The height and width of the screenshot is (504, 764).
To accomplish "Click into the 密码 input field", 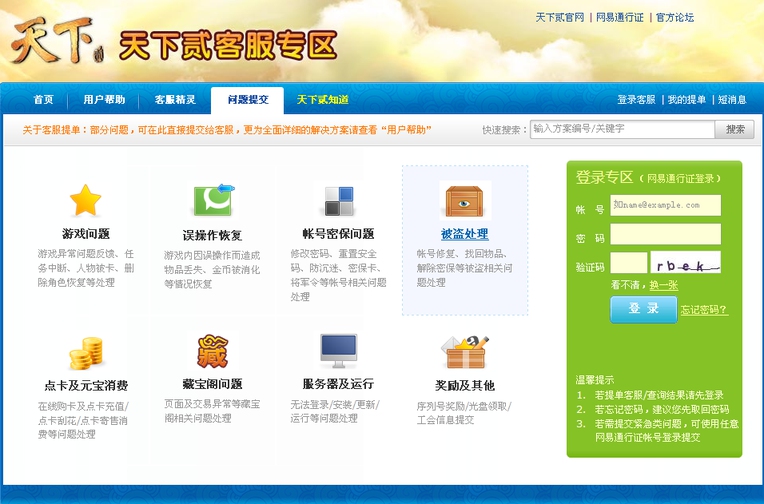I will point(665,235).
